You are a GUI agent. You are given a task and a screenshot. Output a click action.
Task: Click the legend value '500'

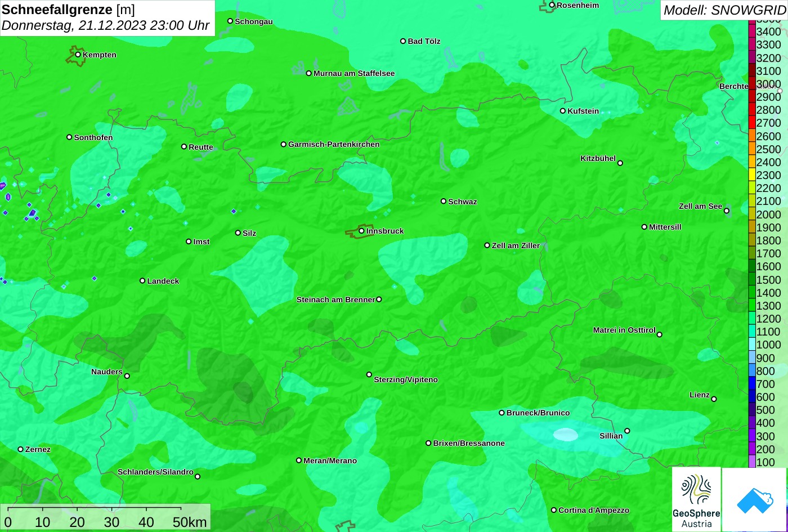pyautogui.click(x=765, y=410)
